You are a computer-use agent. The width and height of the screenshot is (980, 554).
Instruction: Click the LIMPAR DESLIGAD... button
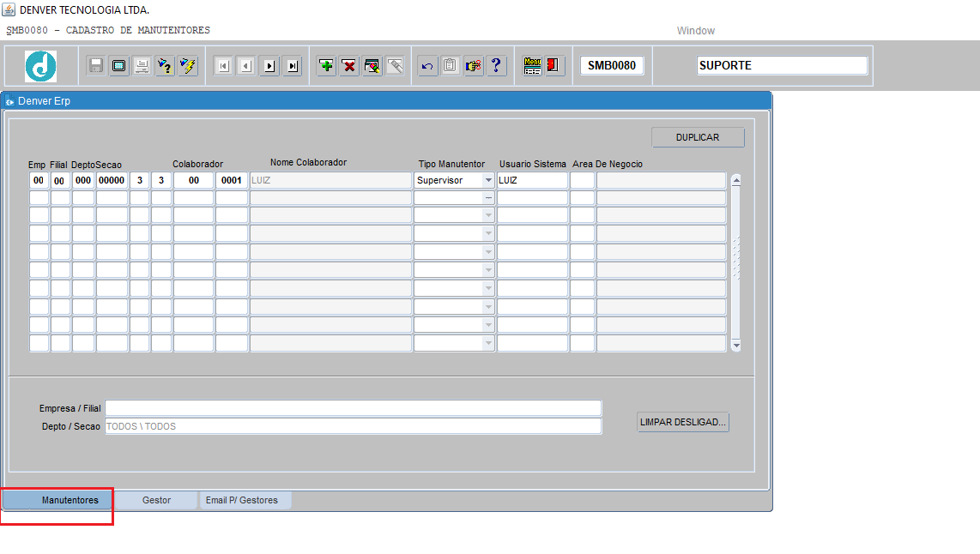[683, 422]
